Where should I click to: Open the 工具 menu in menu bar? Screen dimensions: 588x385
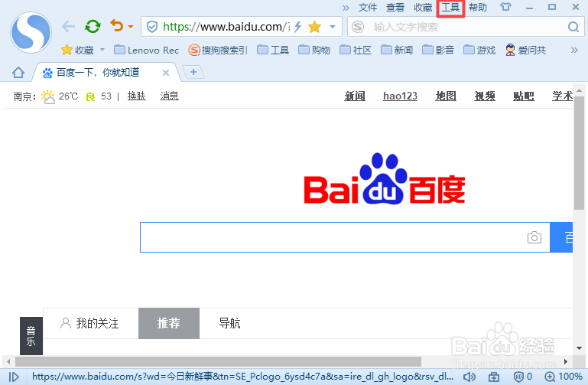450,8
